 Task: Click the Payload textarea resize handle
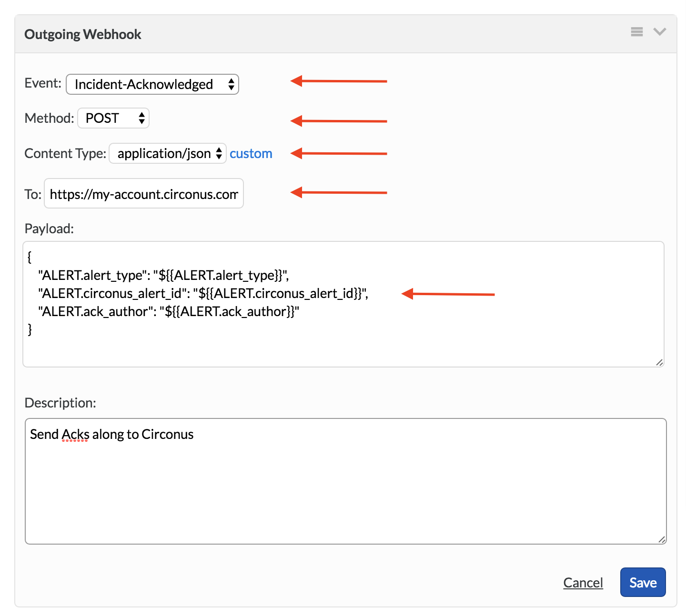(660, 362)
